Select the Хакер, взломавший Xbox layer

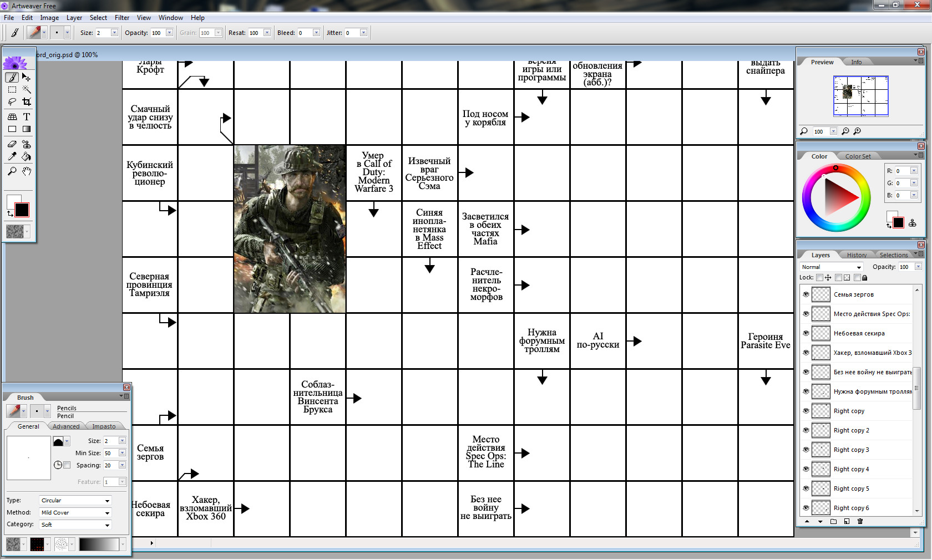pos(857,353)
